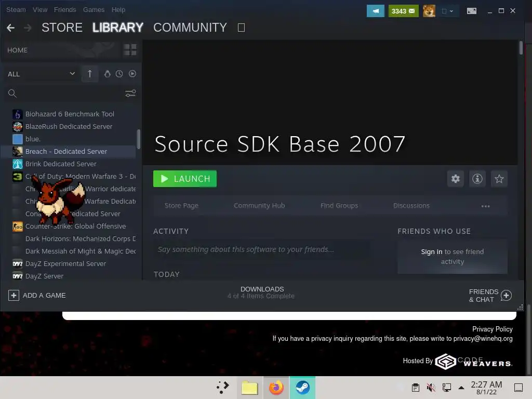Expand more links ellipsis menu
The height and width of the screenshot is (399, 532).
click(x=486, y=206)
